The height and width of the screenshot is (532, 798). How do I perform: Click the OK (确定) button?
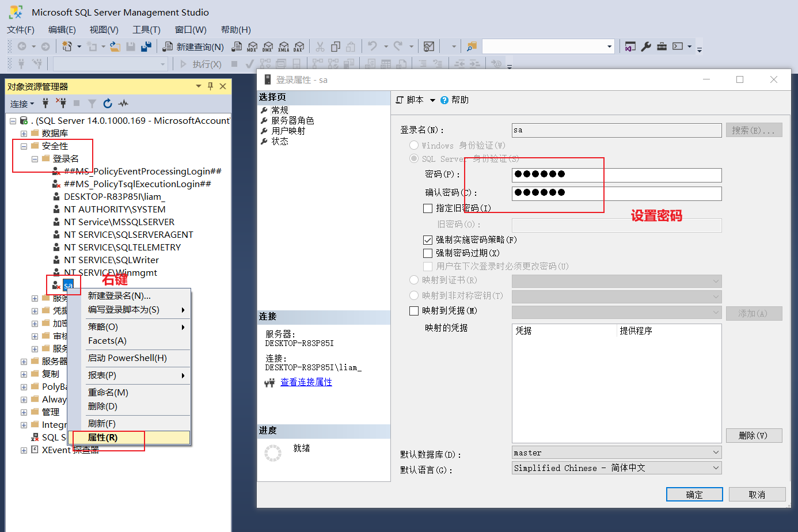pyautogui.click(x=694, y=495)
